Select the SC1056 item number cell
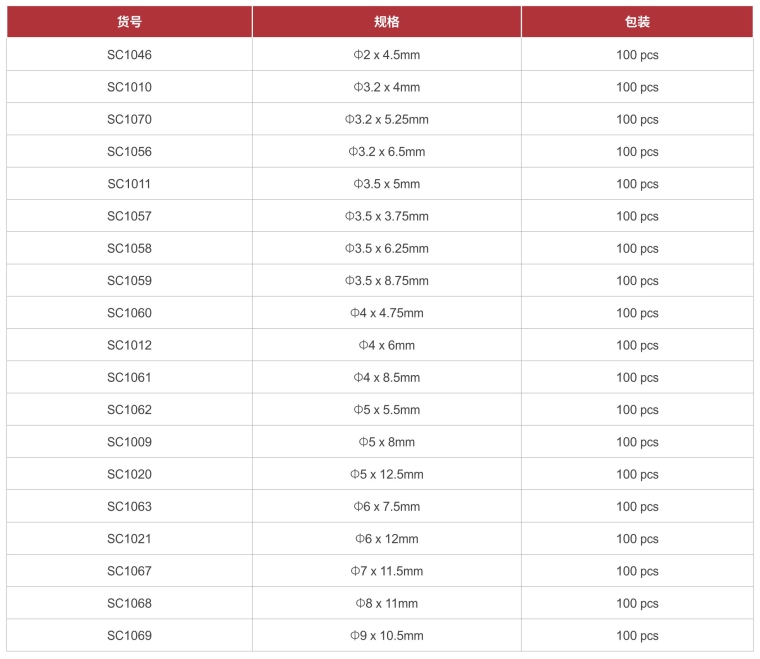This screenshot has height=659, width=760. point(129,152)
